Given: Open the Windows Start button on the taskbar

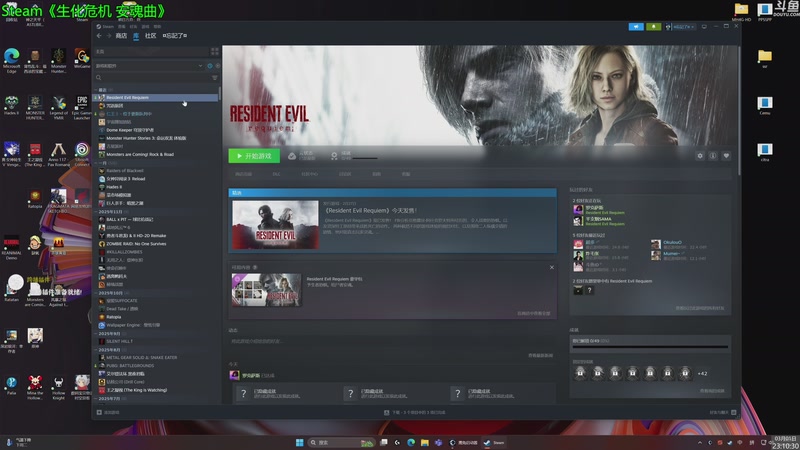Looking at the screenshot, I should [299, 442].
